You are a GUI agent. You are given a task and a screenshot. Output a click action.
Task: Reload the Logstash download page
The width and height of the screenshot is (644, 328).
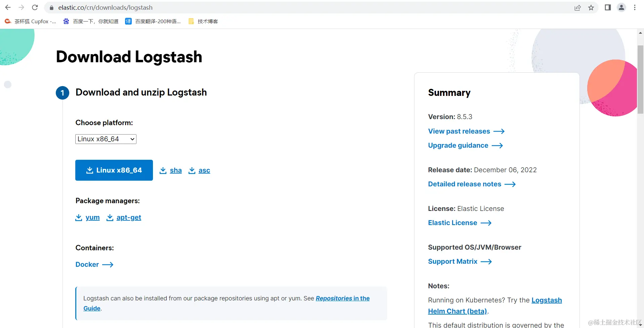tap(35, 7)
